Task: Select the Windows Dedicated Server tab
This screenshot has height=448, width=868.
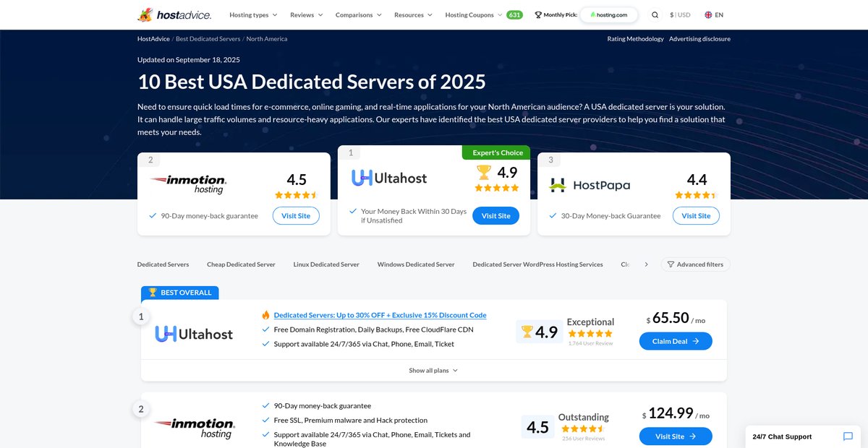Action: [x=416, y=264]
